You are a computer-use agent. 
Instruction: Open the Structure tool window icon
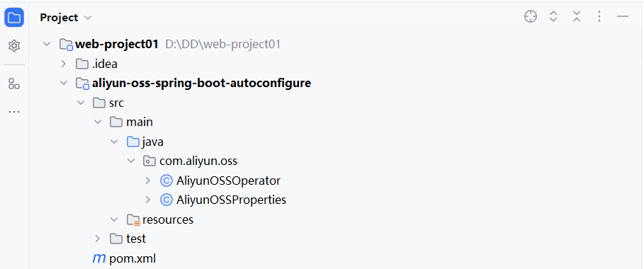(x=14, y=84)
